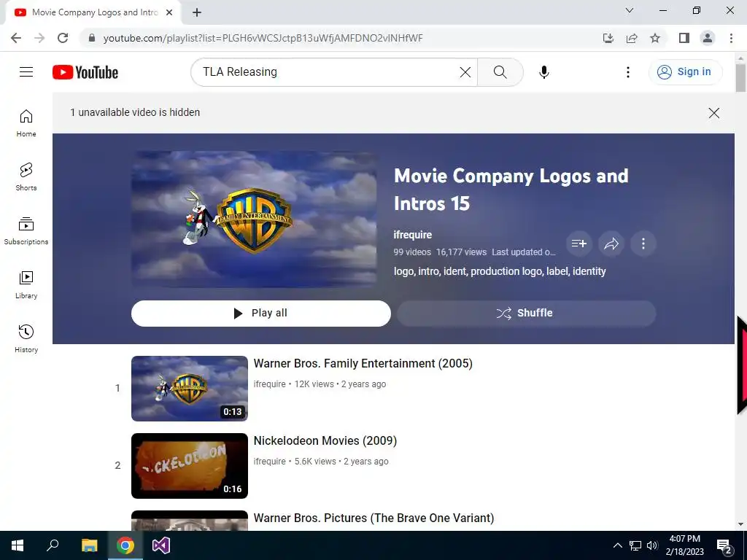
Task: Open the YouTube hamburger guide menu
Action: coord(26,72)
